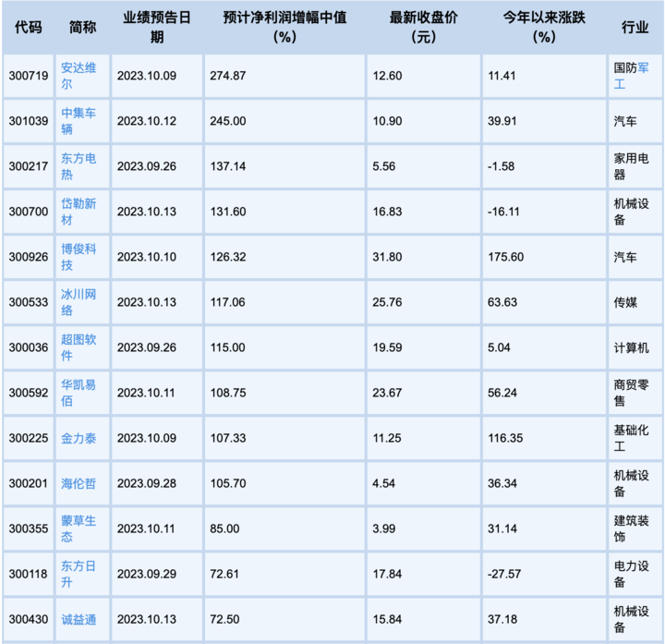Click year-to-date change -27.57
665x644 pixels.
click(504, 574)
